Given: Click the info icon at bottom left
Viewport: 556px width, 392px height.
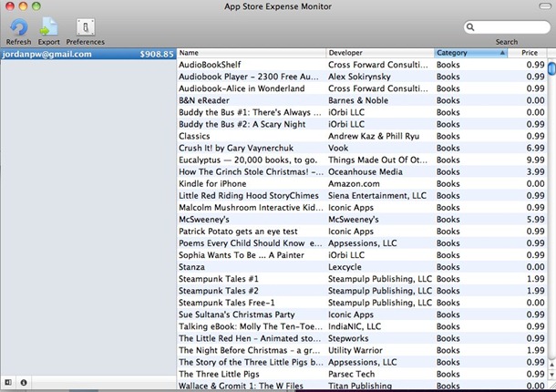Looking at the screenshot, I should [x=24, y=382].
